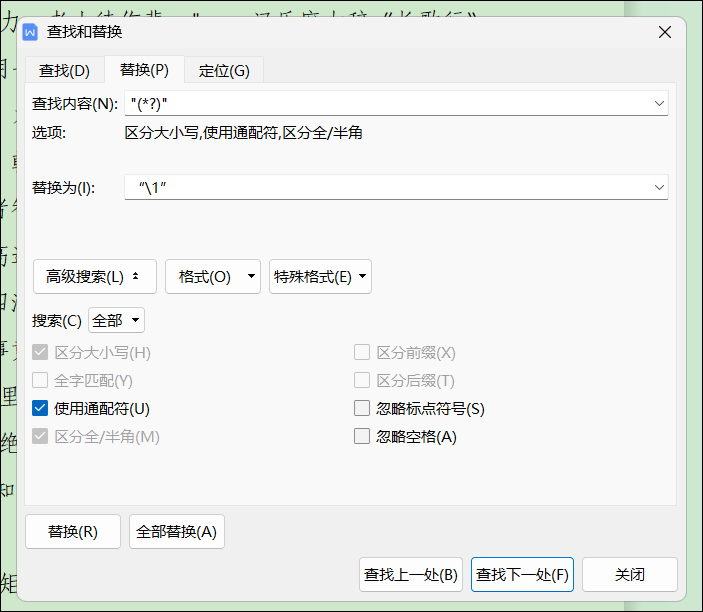Click the WPS logo icon in title bar
This screenshot has height=612, width=703.
pos(31,32)
